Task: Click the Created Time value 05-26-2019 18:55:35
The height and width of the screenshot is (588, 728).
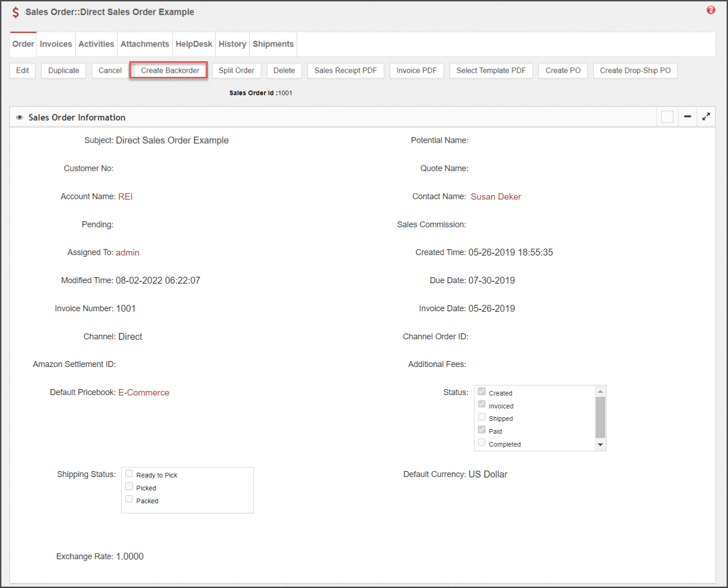Action: tap(511, 252)
